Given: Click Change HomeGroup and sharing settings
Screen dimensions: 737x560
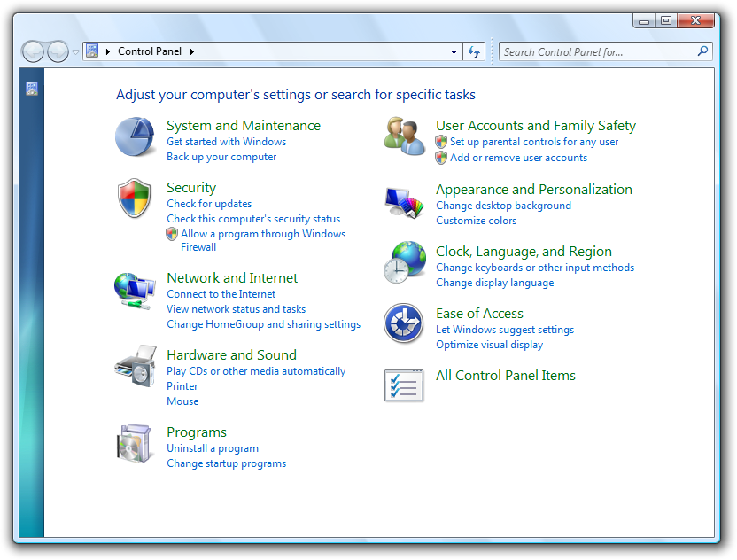Looking at the screenshot, I should click(264, 324).
